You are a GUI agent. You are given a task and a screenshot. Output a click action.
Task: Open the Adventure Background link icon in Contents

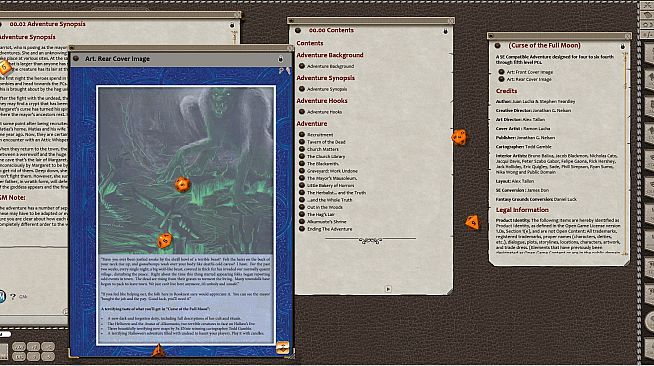pyautogui.click(x=302, y=66)
